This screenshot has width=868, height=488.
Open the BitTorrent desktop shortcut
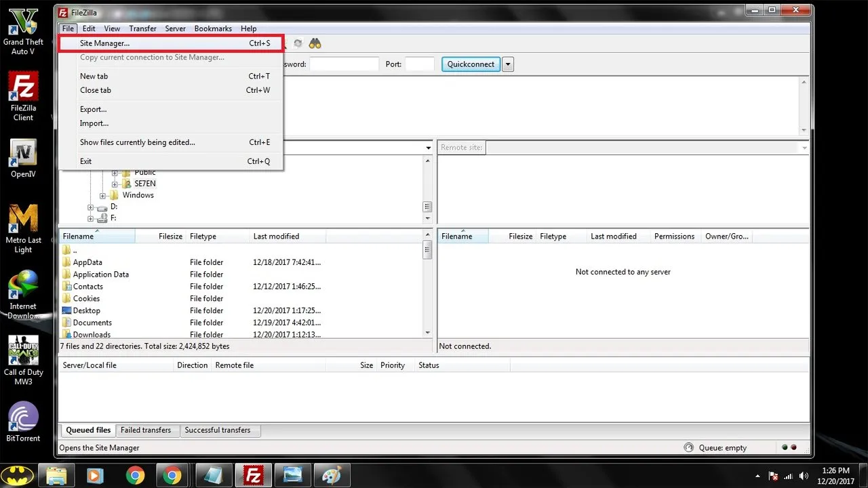tap(23, 422)
